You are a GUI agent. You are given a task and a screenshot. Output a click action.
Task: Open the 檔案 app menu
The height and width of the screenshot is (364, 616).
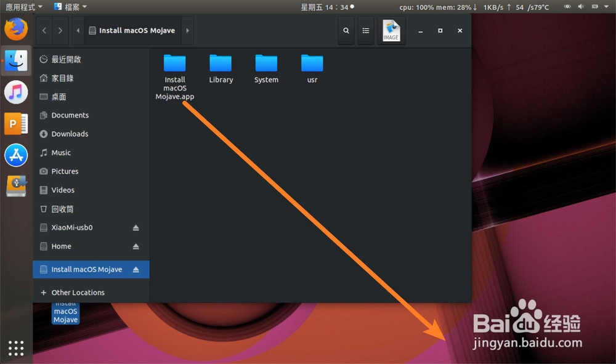[x=71, y=7]
